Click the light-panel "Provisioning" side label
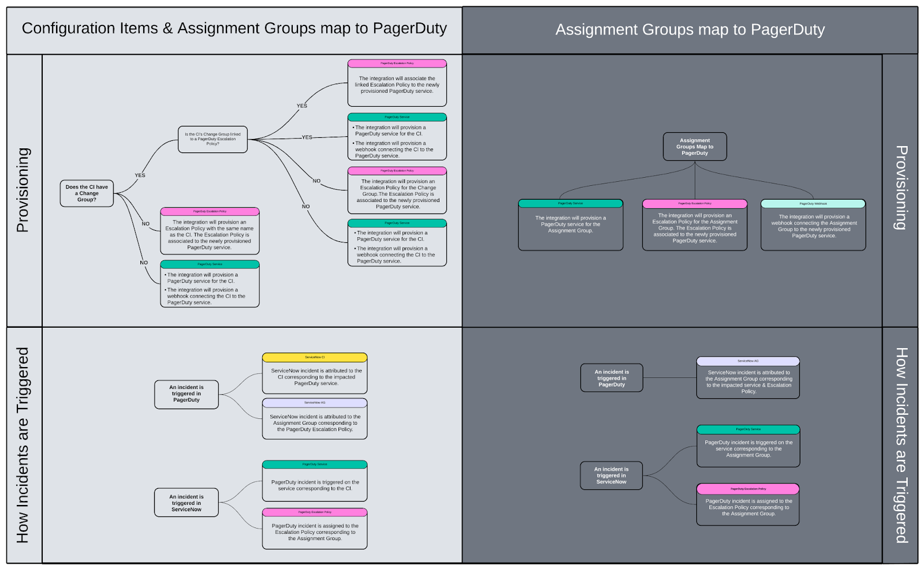924x569 pixels. pyautogui.click(x=23, y=190)
